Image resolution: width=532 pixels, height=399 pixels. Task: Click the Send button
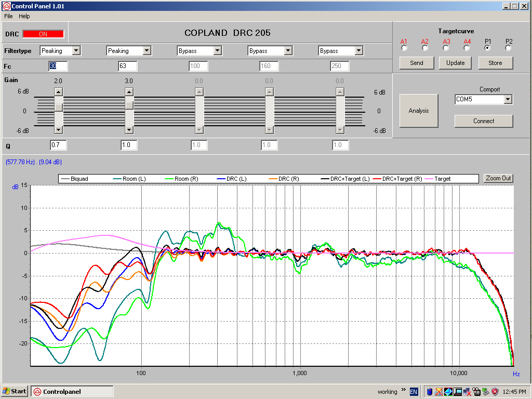pos(417,63)
